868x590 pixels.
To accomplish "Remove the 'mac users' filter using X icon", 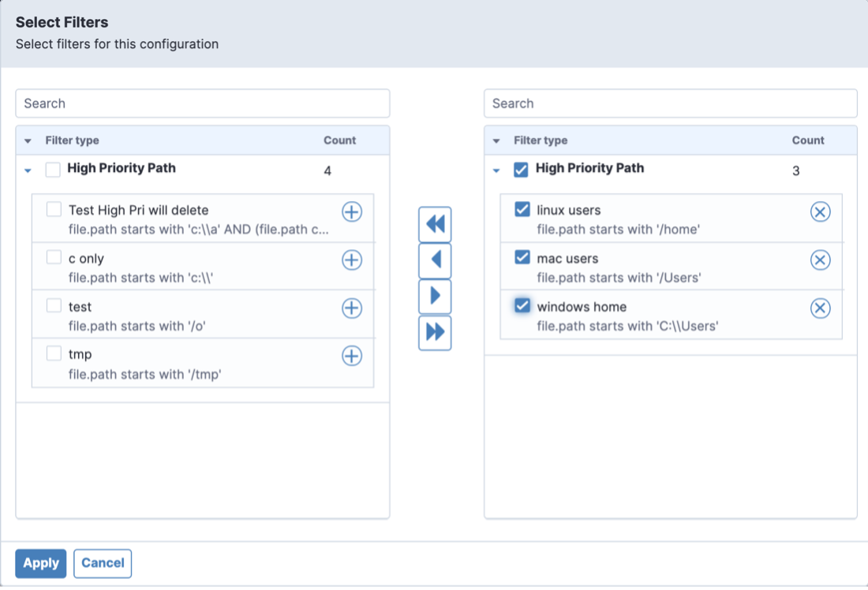I will point(820,260).
